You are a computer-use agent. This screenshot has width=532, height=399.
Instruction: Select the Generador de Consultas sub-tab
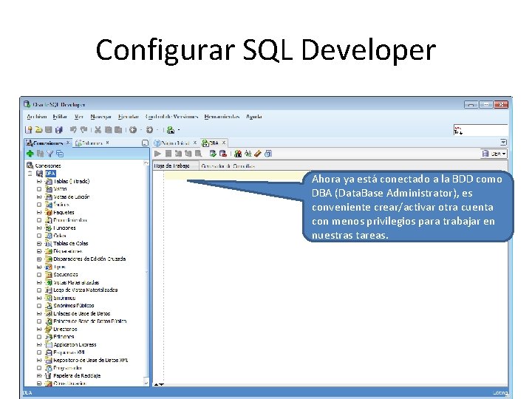(228, 166)
